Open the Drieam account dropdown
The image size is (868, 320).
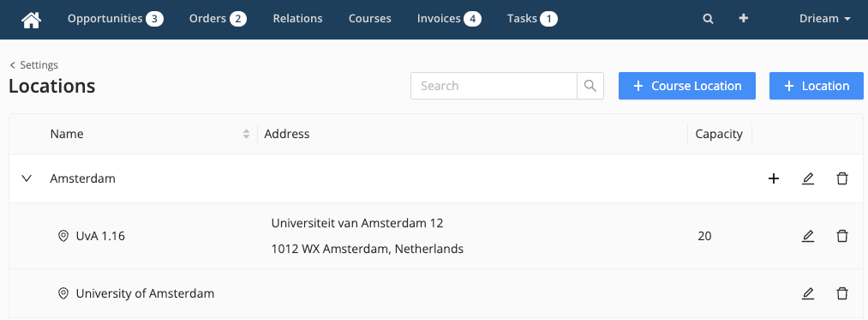click(x=825, y=19)
